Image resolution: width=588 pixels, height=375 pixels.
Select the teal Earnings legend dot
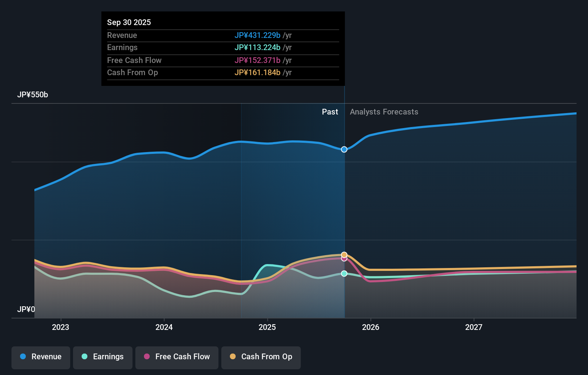click(x=84, y=357)
